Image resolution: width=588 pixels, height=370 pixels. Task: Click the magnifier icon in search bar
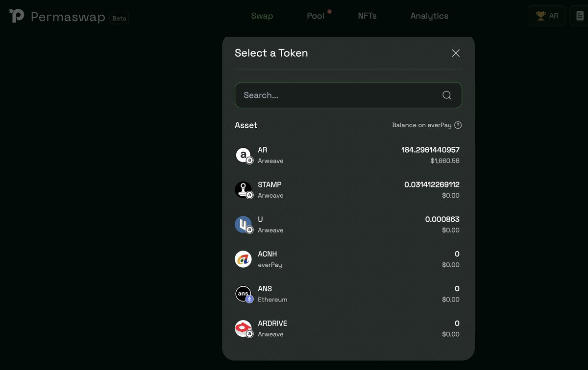pyautogui.click(x=446, y=95)
